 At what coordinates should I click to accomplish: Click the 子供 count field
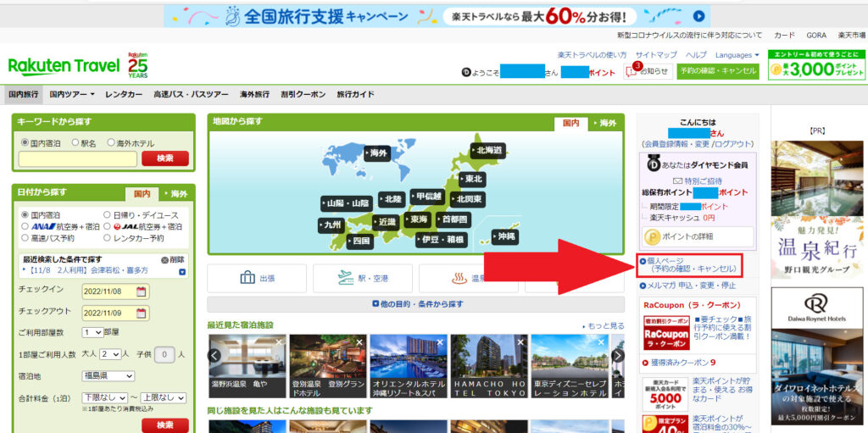[x=165, y=354]
